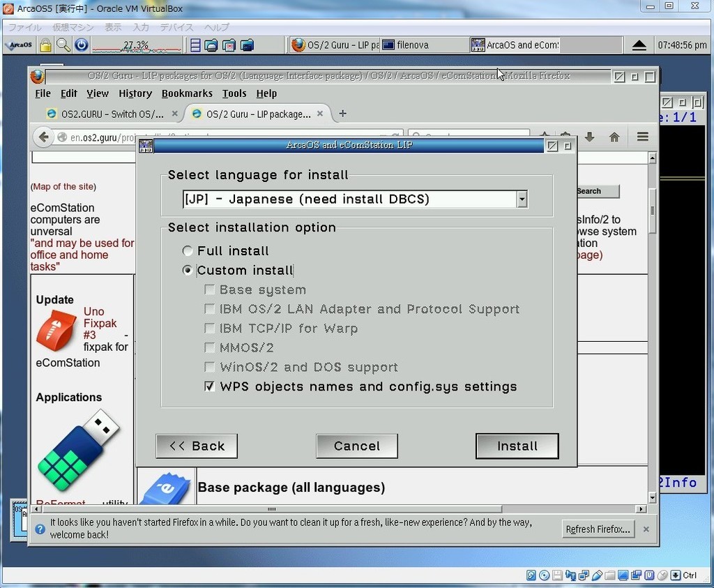Click the Search button on webpage

pos(597,191)
